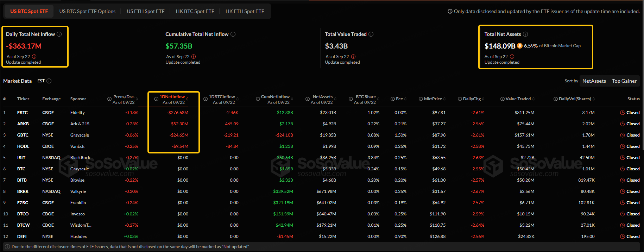The height and width of the screenshot is (252, 644).
Task: Sort table by BTC Share arrows
Action: tap(378, 99)
